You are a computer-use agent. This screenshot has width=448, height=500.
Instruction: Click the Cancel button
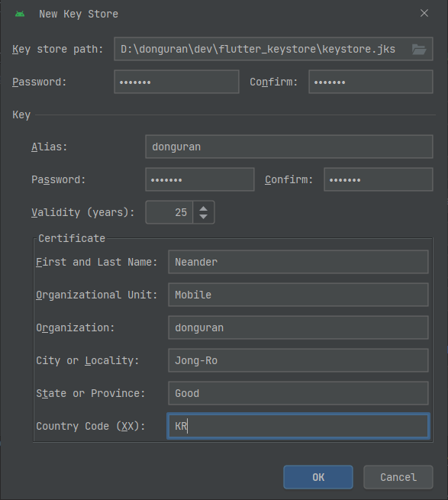[398, 477]
